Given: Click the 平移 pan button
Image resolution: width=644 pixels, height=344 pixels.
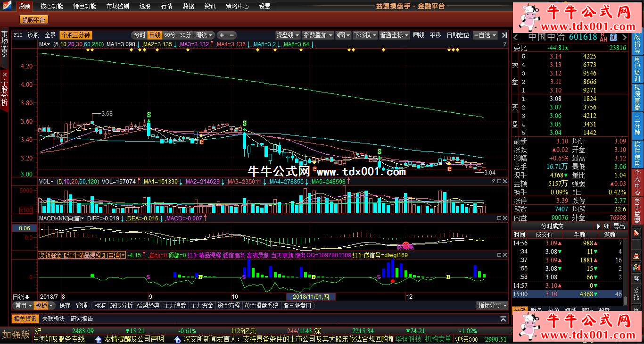Looking at the screenshot, I should (435, 35).
